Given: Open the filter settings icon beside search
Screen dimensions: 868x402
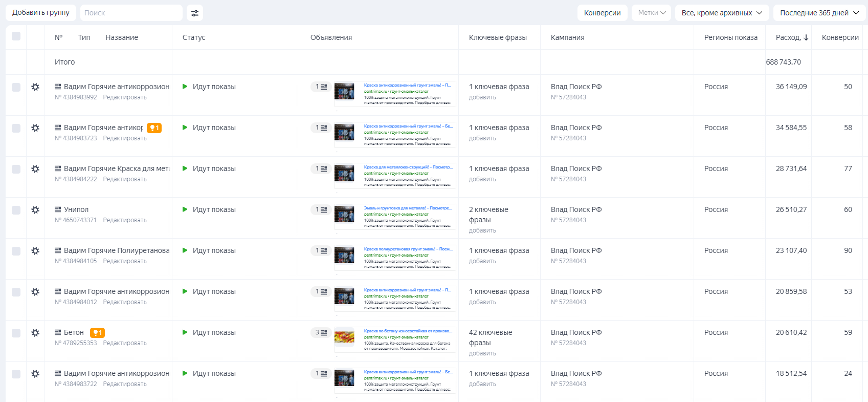Looking at the screenshot, I should coord(195,13).
